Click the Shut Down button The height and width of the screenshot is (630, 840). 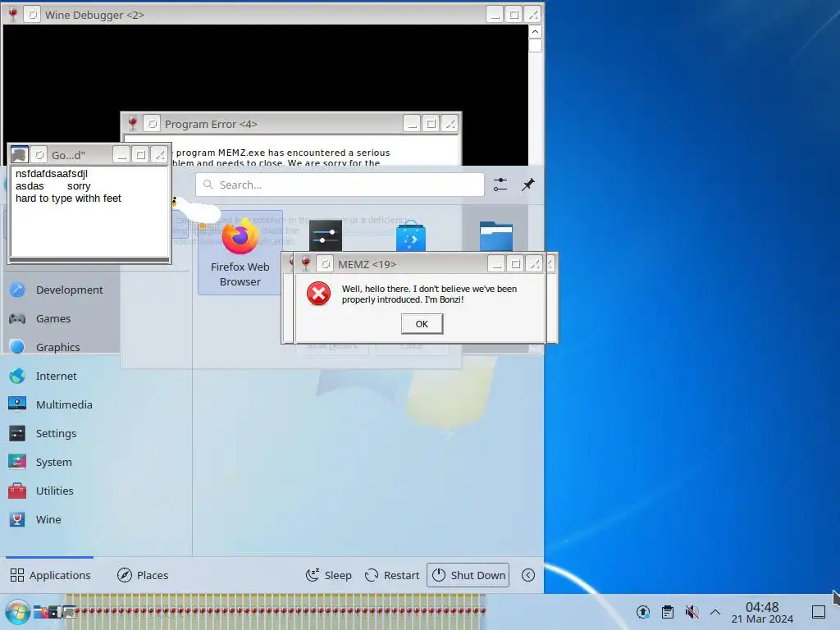[x=468, y=575]
